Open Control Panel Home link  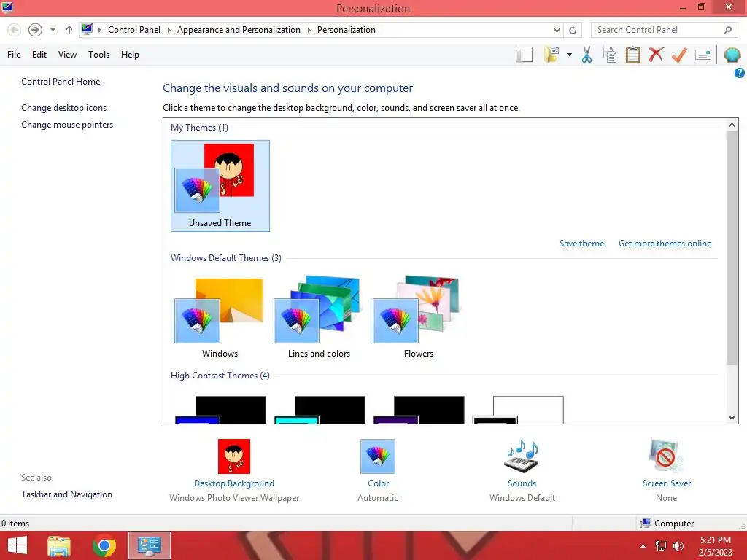[61, 82]
